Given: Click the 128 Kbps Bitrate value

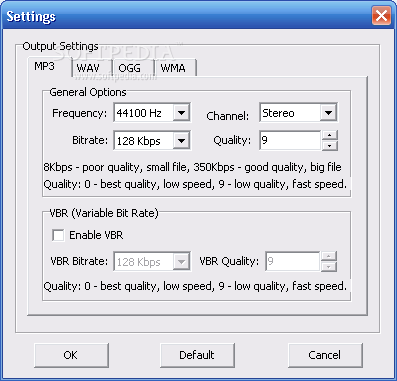Looking at the screenshot, I should pyautogui.click(x=139, y=141).
